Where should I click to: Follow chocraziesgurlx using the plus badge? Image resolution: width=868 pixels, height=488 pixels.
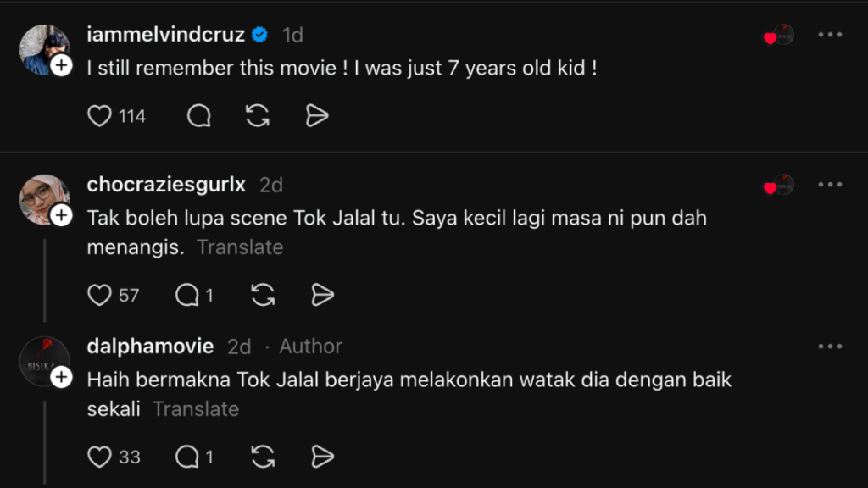[61, 215]
